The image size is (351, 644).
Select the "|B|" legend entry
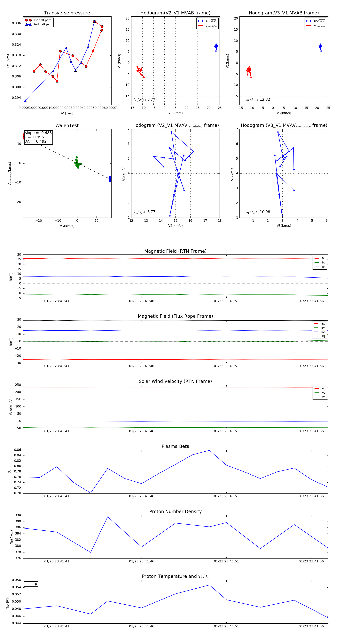[x=320, y=336]
